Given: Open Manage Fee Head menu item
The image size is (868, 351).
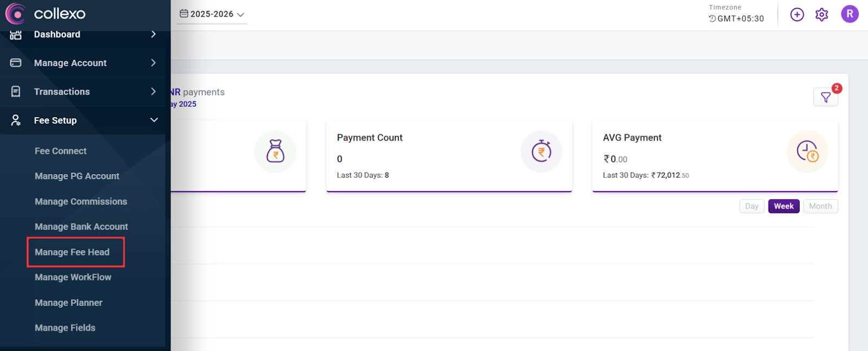Looking at the screenshot, I should 72,252.
